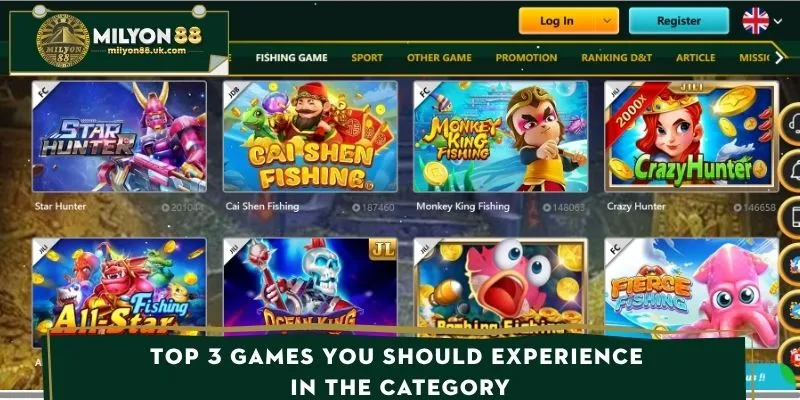This screenshot has width=800, height=400.
Task: Click the Log In button
Action: coord(557,21)
